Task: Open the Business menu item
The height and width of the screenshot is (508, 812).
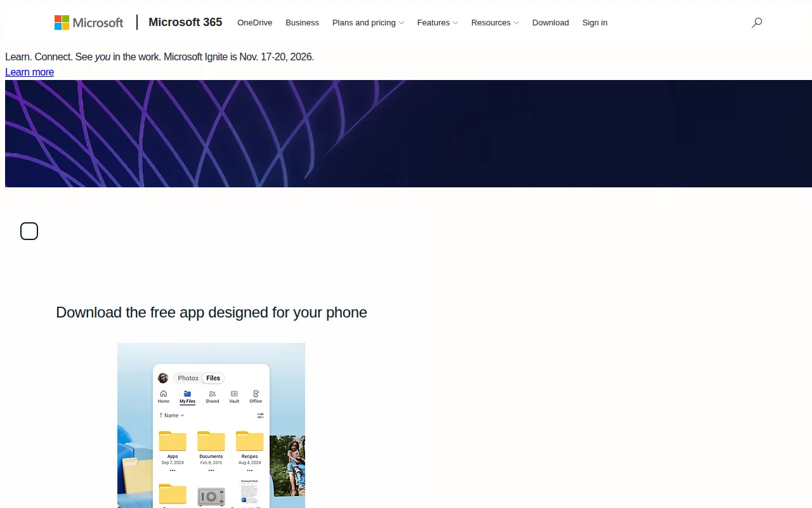Action: click(302, 23)
